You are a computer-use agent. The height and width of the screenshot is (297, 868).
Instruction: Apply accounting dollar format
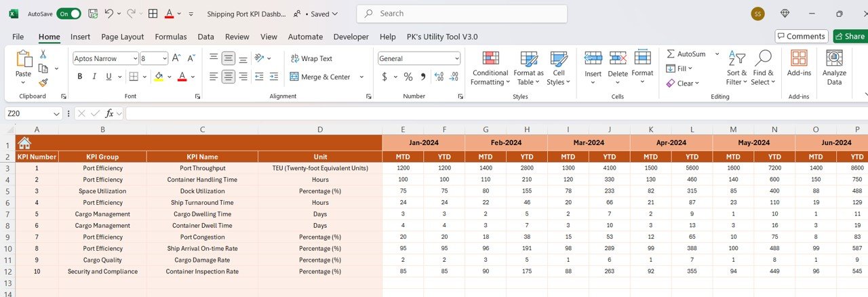click(x=384, y=77)
